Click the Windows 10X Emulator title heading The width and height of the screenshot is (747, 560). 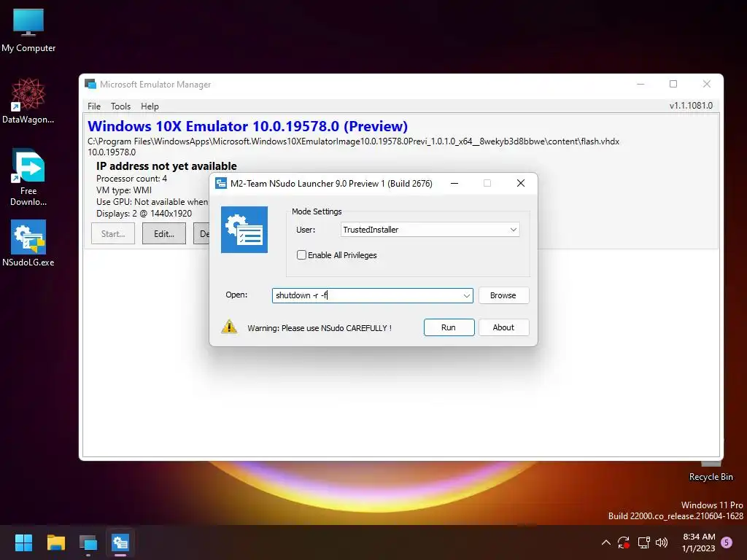pos(248,126)
